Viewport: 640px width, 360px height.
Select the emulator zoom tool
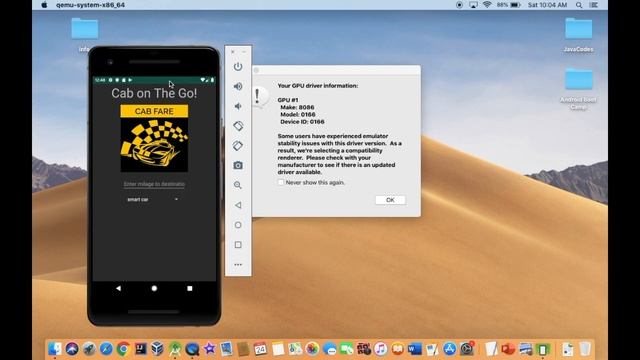[x=238, y=185]
